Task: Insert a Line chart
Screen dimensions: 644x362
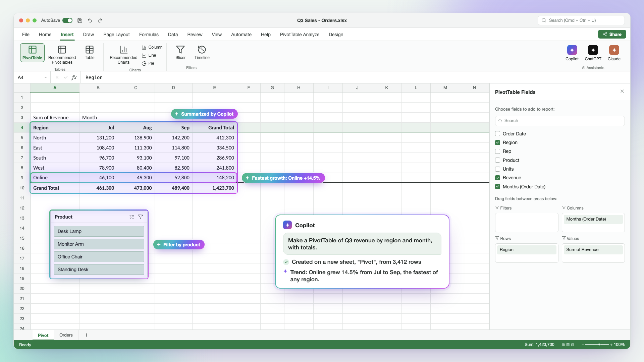Action: (149, 55)
